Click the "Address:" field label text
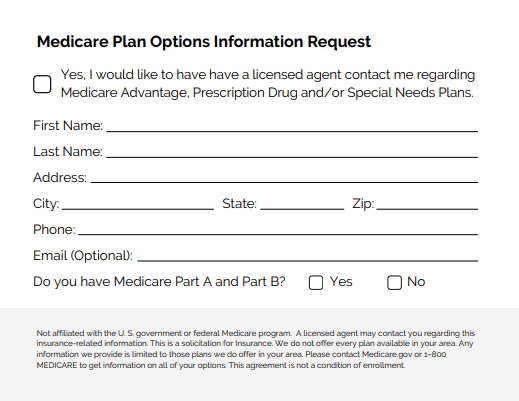This screenshot has height=401, width=519. coord(60,177)
